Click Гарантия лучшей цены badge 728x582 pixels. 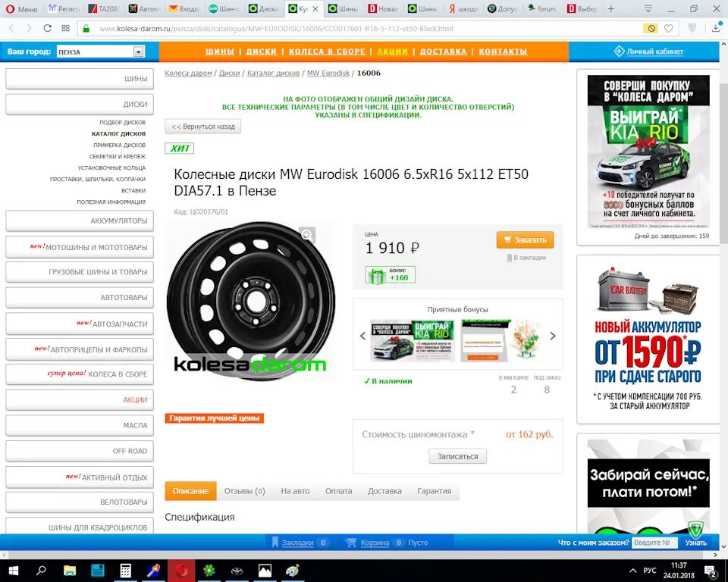pos(214,418)
